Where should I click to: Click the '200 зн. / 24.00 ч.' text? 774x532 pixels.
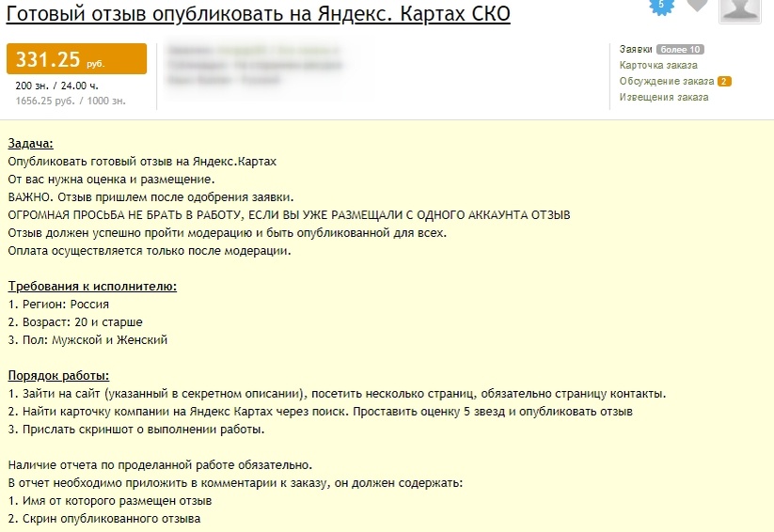[56, 86]
